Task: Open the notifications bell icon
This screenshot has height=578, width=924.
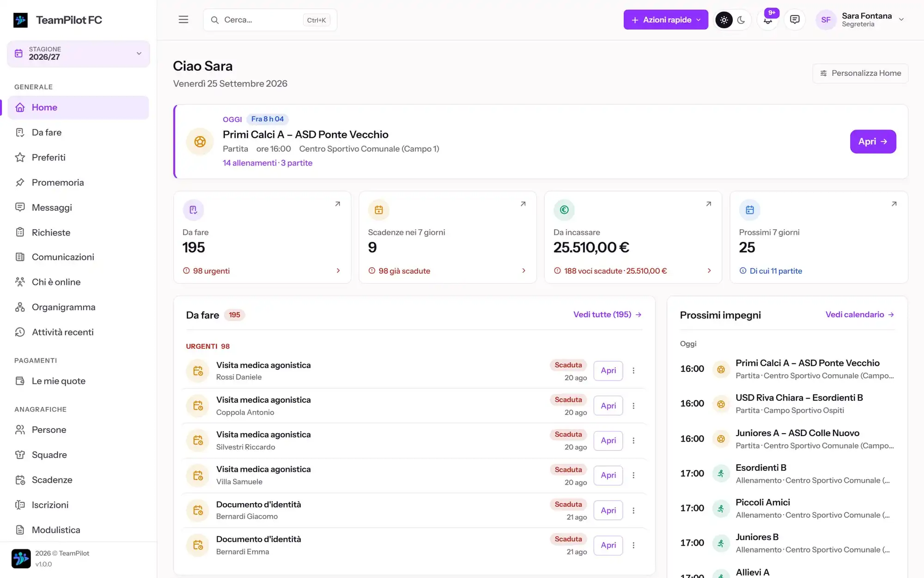Action: 768,20
